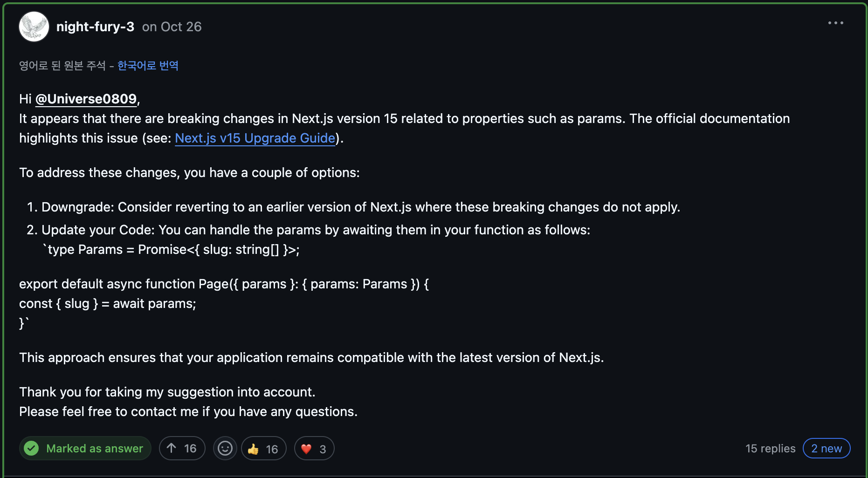Click the 'on Oct 26' timestamp

click(x=172, y=27)
